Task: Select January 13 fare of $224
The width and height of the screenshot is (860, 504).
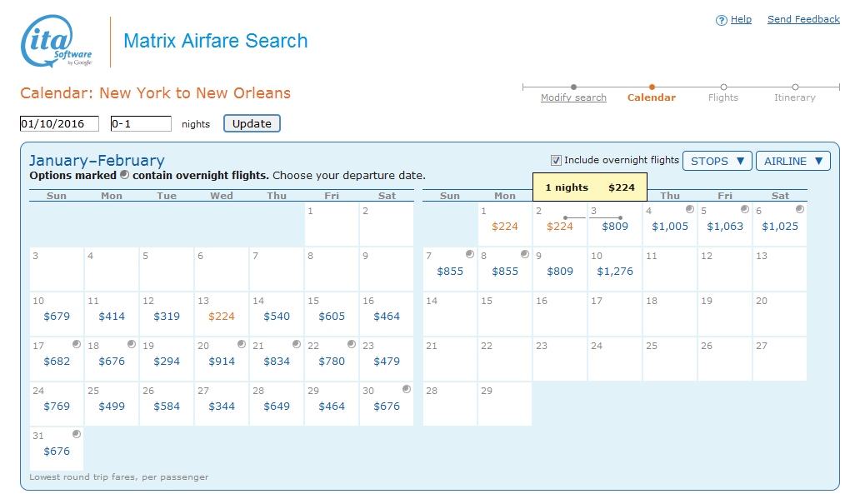Action: tap(222, 317)
